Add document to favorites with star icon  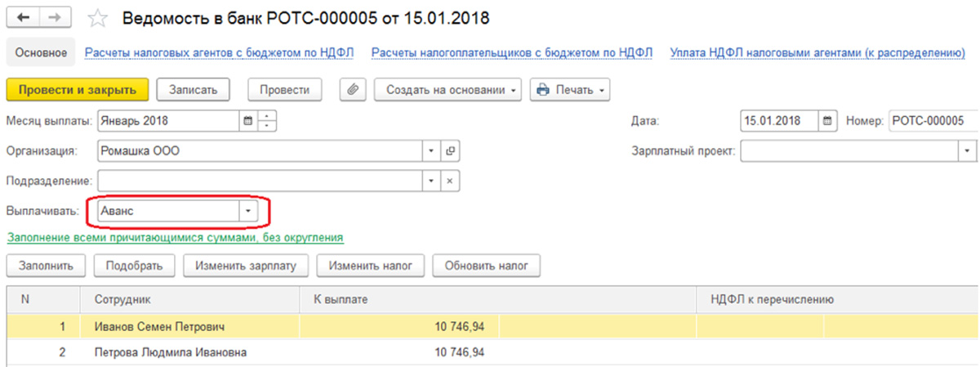[x=96, y=17]
